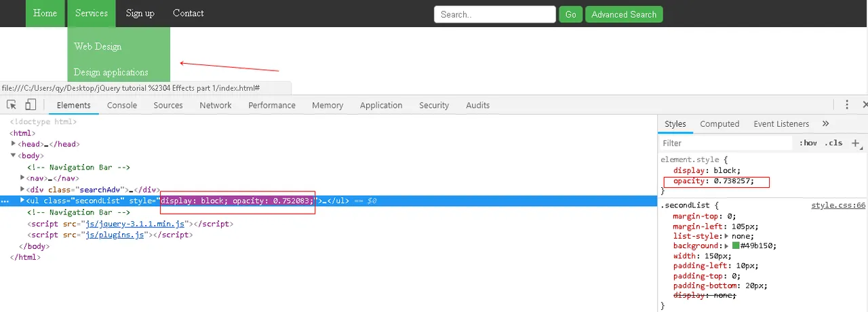The image size is (868, 312).
Task: Switch to the Console tab
Action: tap(122, 105)
